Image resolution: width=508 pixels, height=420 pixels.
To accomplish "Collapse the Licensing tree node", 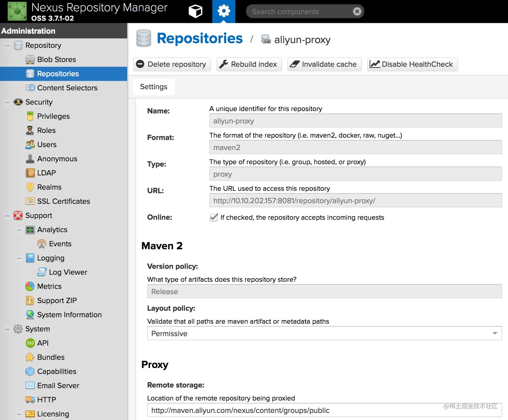I will pyautogui.click(x=19, y=414).
